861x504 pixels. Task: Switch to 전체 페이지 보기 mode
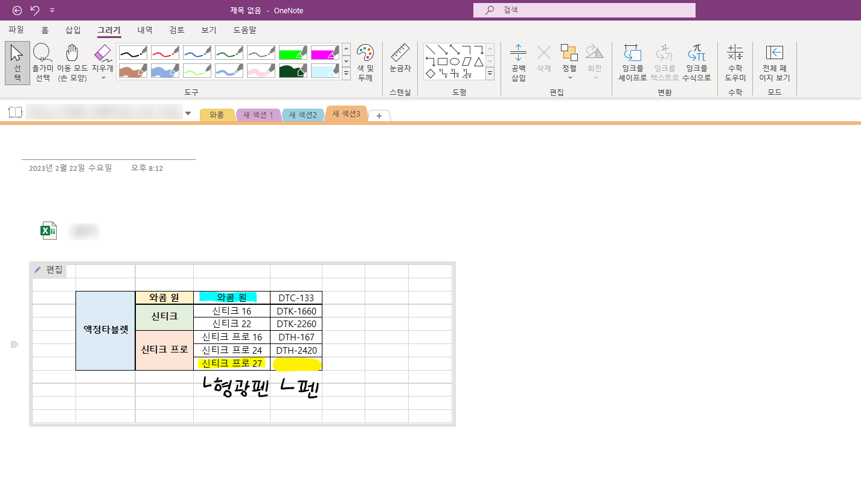pyautogui.click(x=774, y=63)
